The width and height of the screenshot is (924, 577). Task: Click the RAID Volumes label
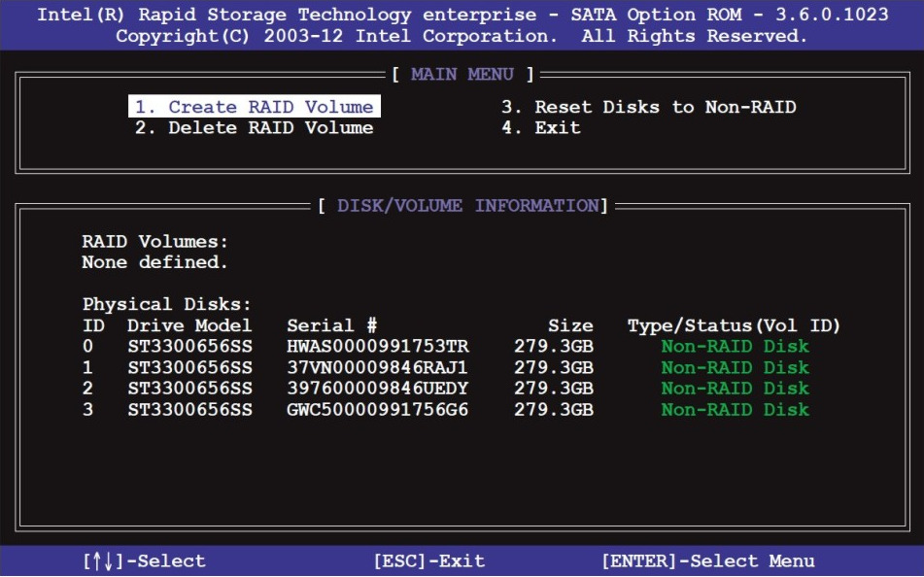tap(155, 242)
